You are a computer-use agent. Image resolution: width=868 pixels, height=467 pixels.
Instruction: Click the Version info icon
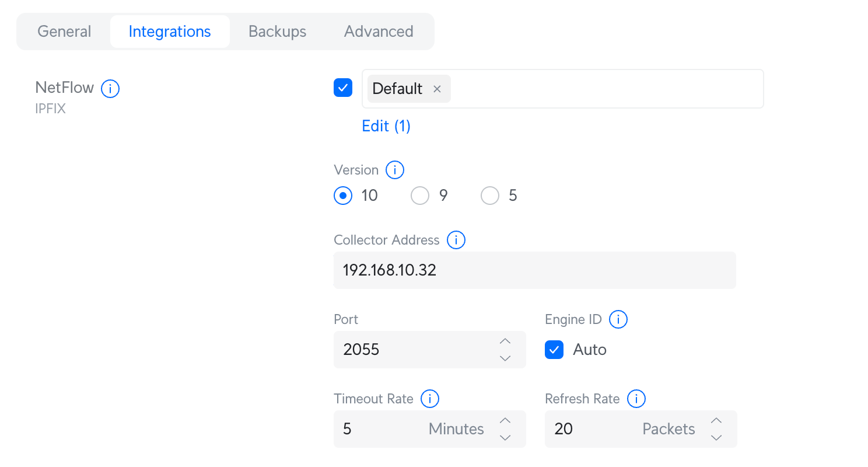coord(395,170)
